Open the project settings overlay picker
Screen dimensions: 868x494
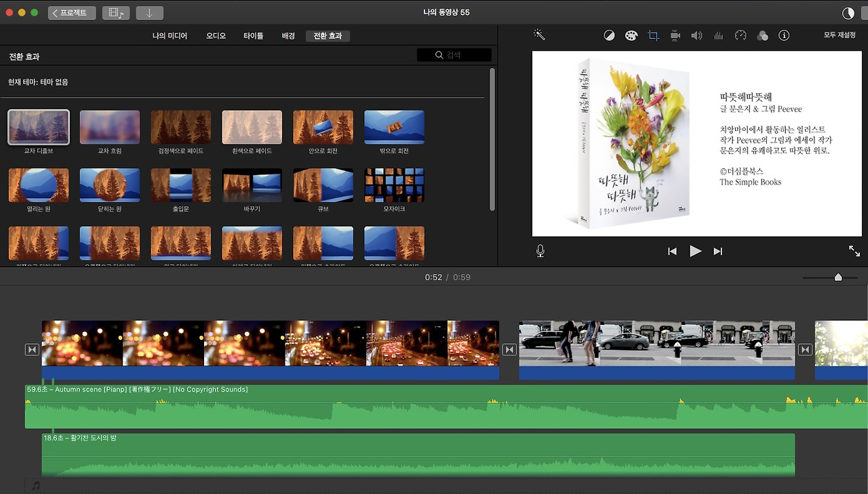point(117,12)
